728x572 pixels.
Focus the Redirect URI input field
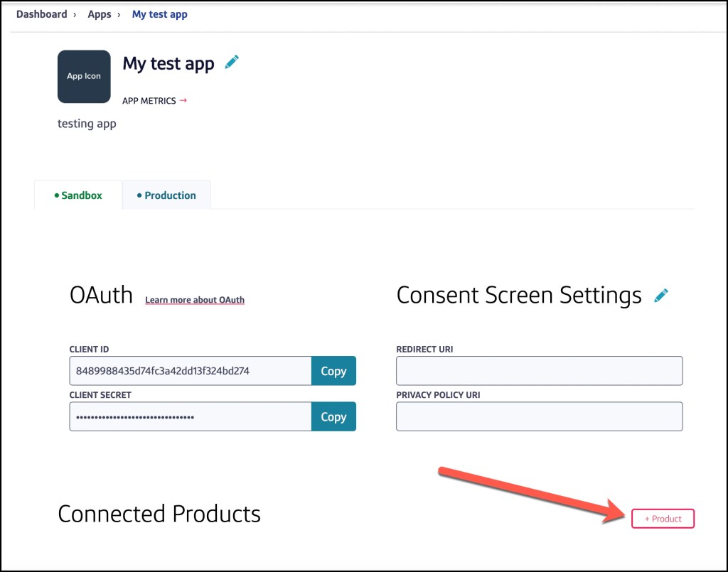(539, 371)
